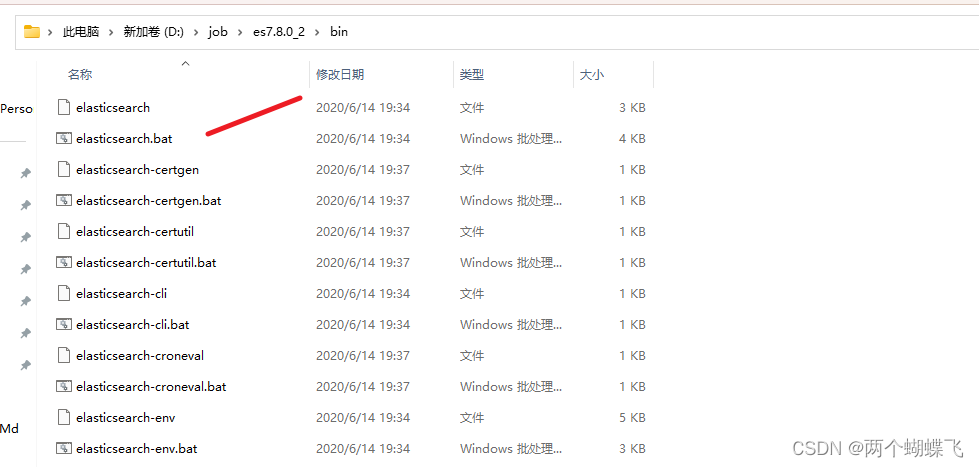
Task: Click the elasticsearch-croneval.bat batch icon
Action: pyautogui.click(x=63, y=386)
